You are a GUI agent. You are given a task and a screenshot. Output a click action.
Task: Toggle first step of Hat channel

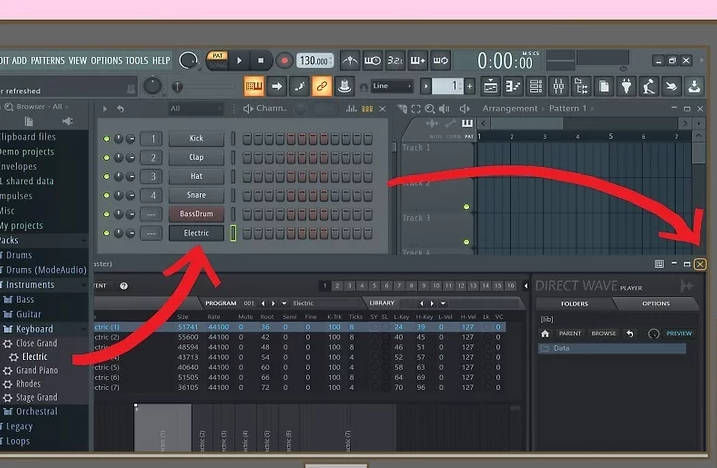click(247, 177)
